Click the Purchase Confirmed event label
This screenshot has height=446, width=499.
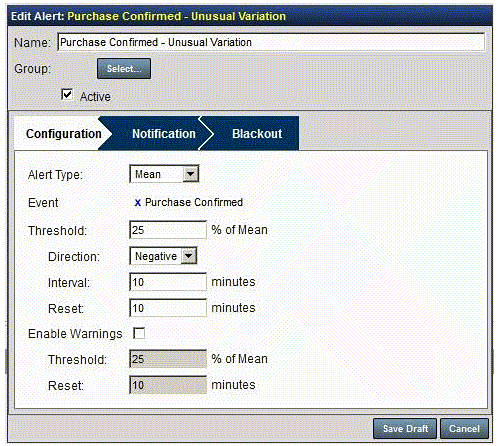(x=194, y=202)
